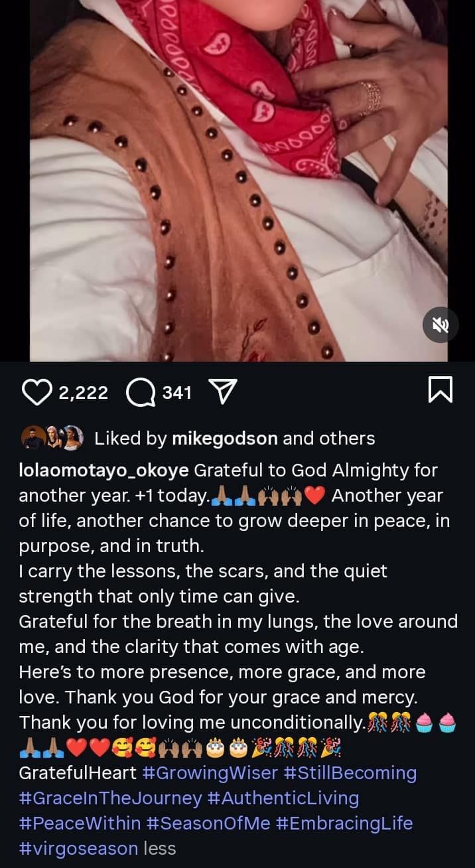Open the #SeasonOfMe hashtag
Screen dimensions: 475x868
point(208,824)
